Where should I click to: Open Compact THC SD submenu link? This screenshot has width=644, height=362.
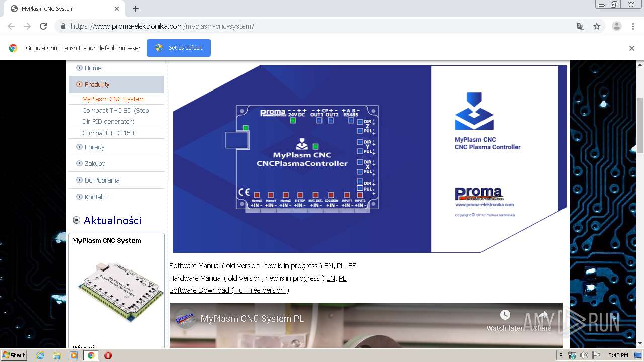pos(116,116)
